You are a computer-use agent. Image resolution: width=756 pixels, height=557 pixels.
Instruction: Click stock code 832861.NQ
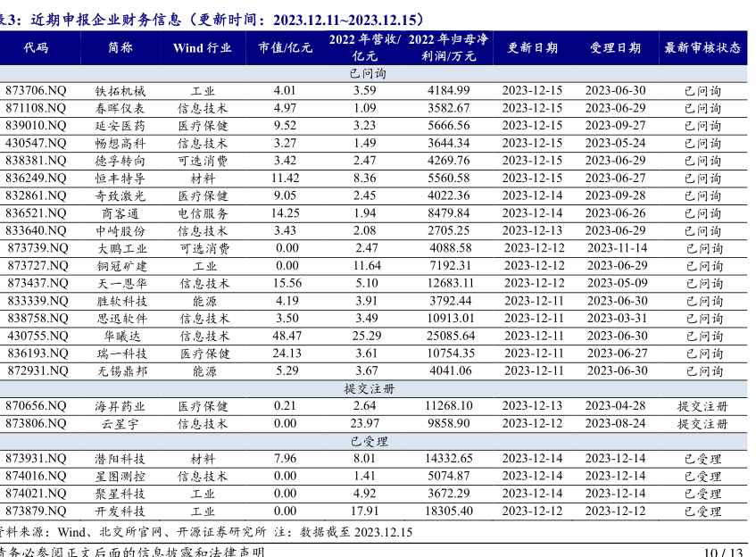[x=36, y=195]
